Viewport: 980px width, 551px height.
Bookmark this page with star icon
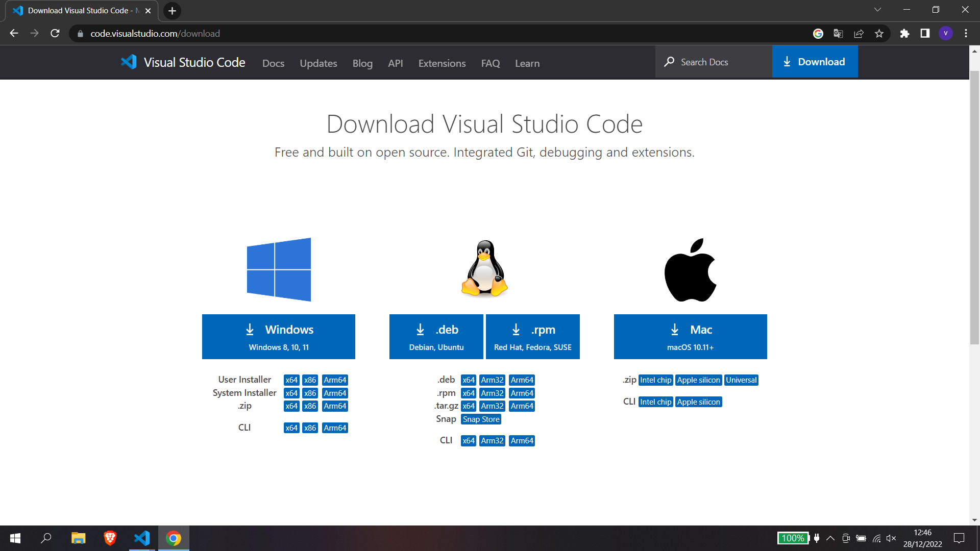point(879,34)
